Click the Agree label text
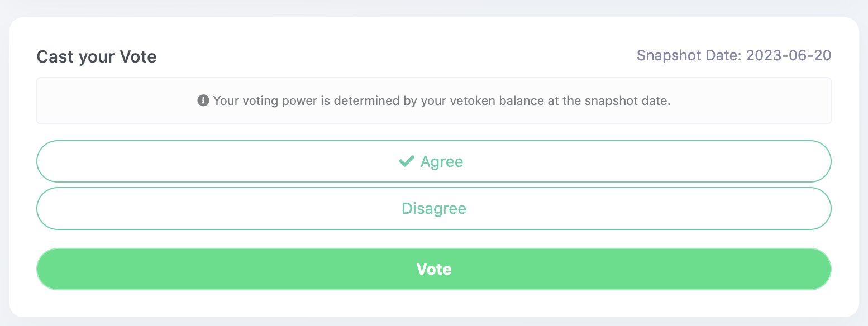The height and width of the screenshot is (326, 868). (x=442, y=162)
